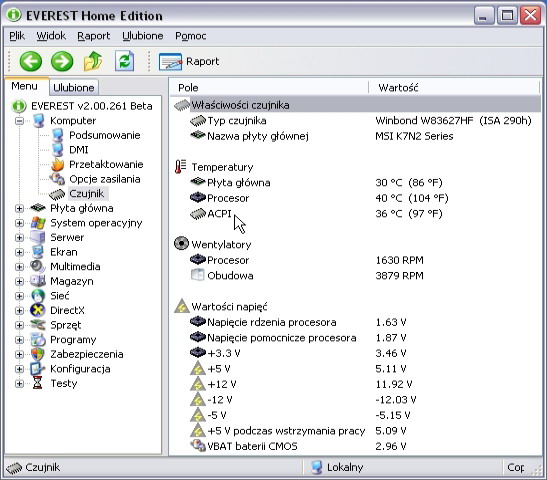The width and height of the screenshot is (547, 480).
Task: Click the Konfiguracja icon
Action: tap(38, 369)
